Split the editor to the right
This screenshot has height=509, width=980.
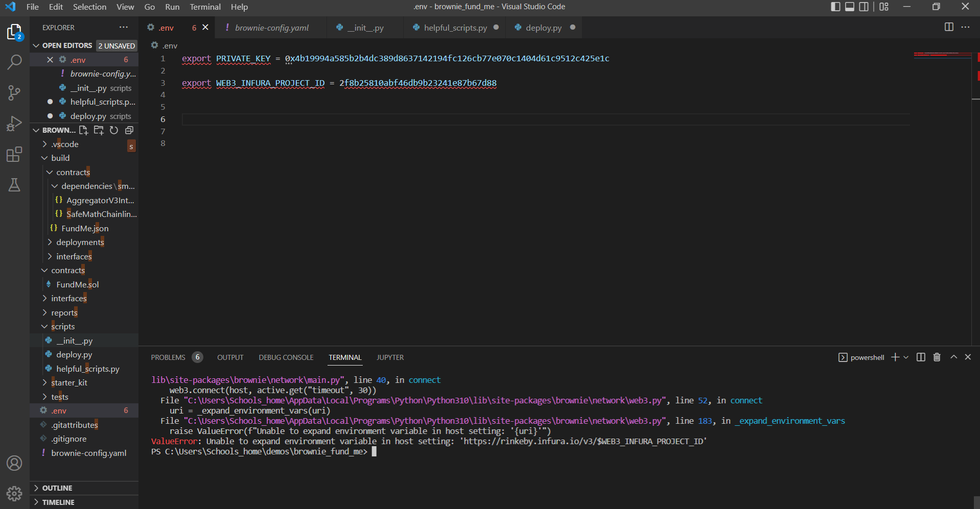coord(949,27)
